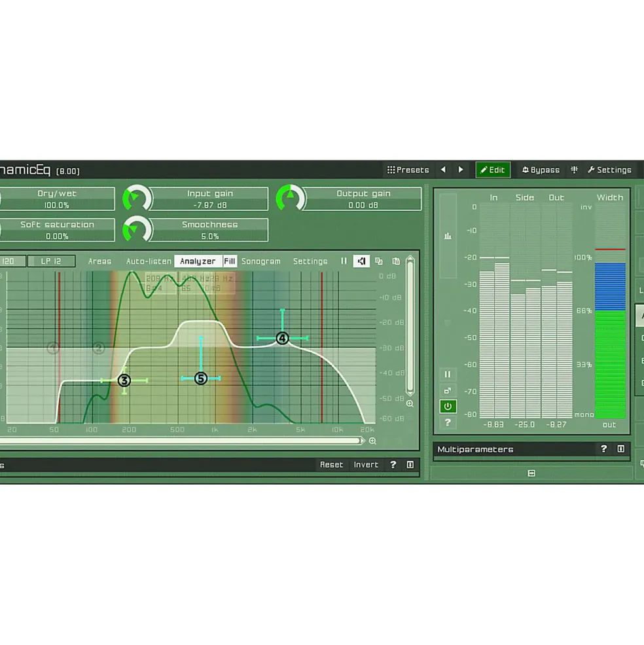Toggle the Areas option

[x=99, y=261]
